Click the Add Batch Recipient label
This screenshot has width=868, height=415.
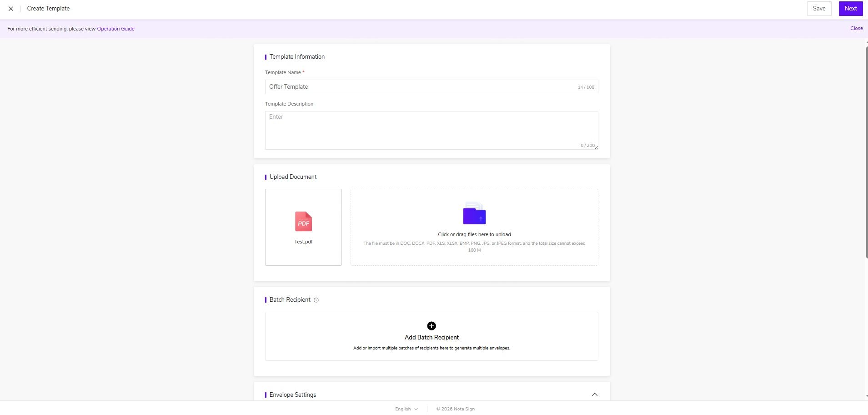tap(431, 337)
